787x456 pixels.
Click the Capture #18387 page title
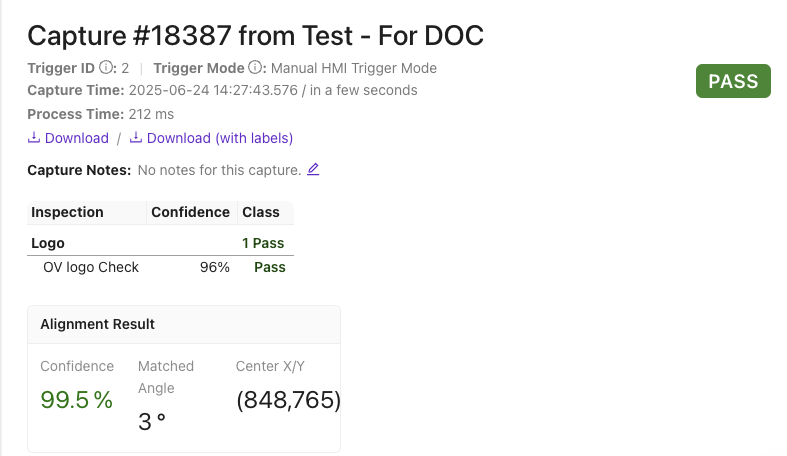click(x=255, y=36)
